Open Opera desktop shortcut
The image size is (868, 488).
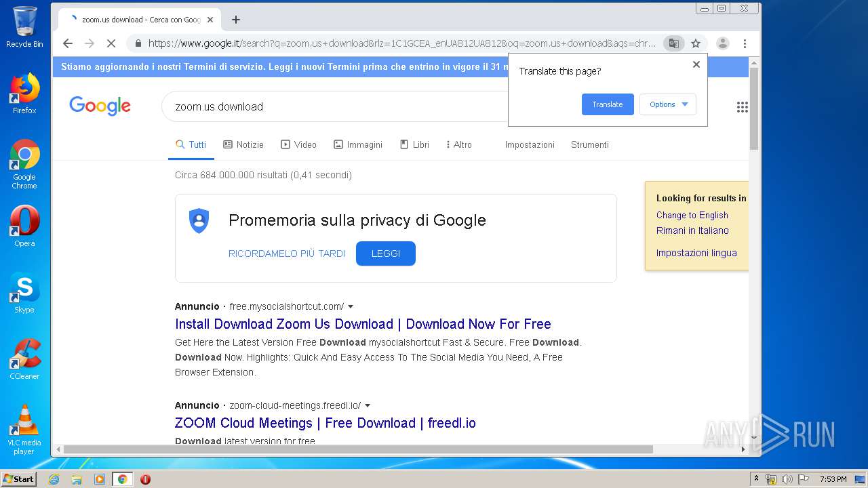[24, 226]
